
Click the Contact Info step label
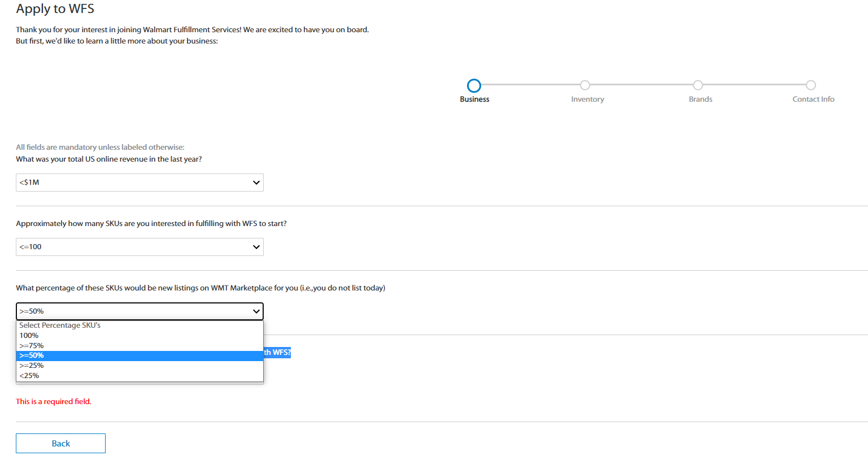(x=813, y=99)
